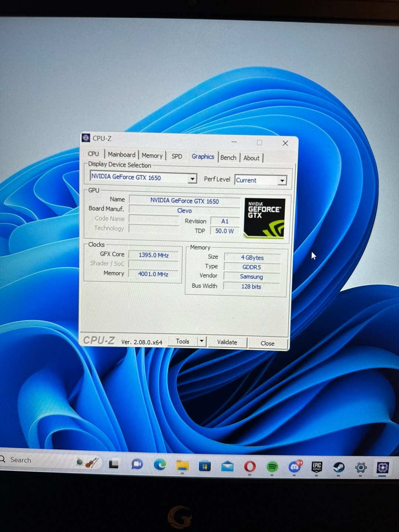Open the Mail app in the taskbar
Viewport: 399px width, 532px height.
(227, 467)
